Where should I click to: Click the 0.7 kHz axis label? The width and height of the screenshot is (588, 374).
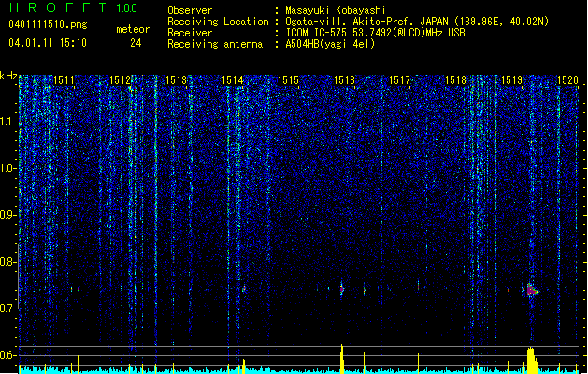[8, 309]
